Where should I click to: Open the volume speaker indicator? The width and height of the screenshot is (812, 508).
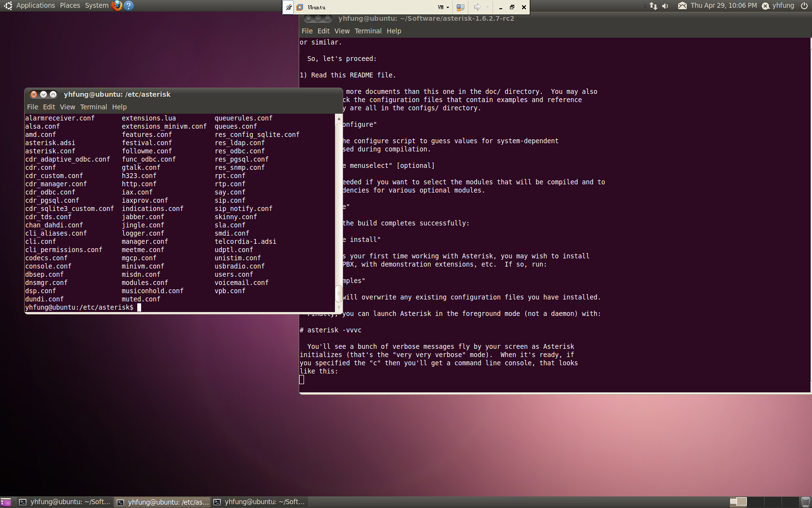pos(665,6)
